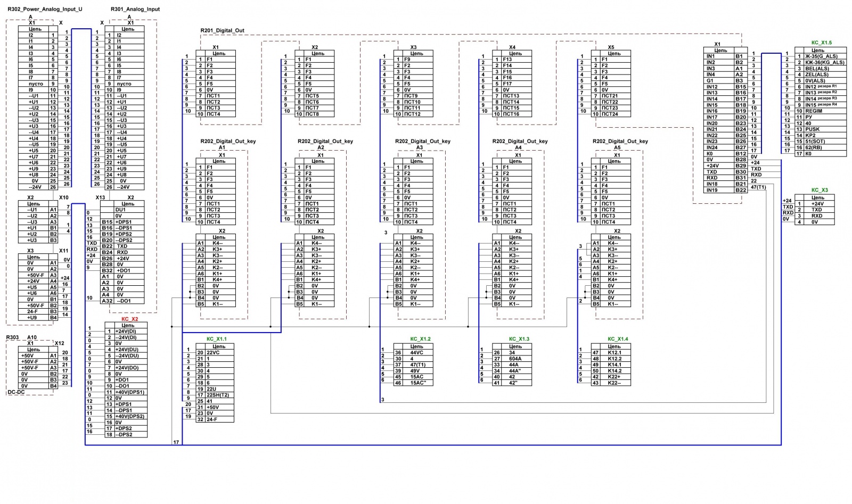Click the КЖ-36(KG_ALS) cell
The width and height of the screenshot is (852, 504).
[824, 62]
